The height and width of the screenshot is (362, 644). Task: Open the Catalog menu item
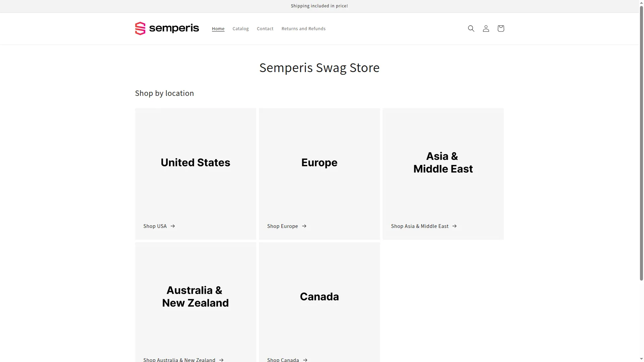tap(240, 28)
